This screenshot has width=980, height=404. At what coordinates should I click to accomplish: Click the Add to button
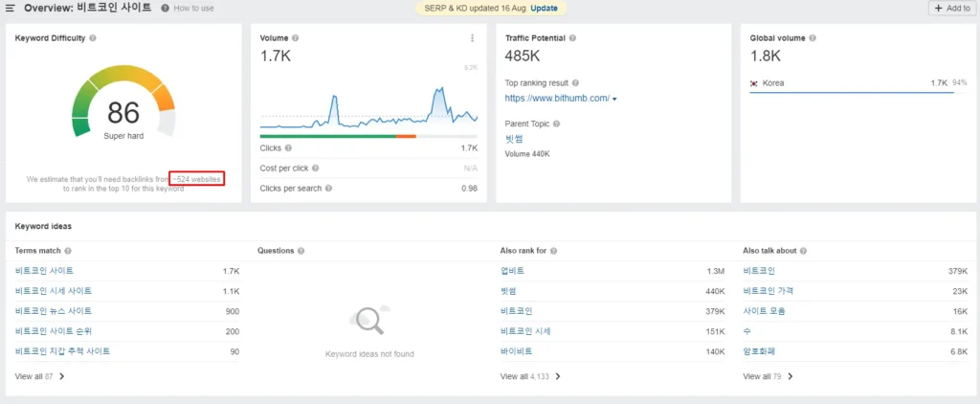pyautogui.click(x=953, y=8)
